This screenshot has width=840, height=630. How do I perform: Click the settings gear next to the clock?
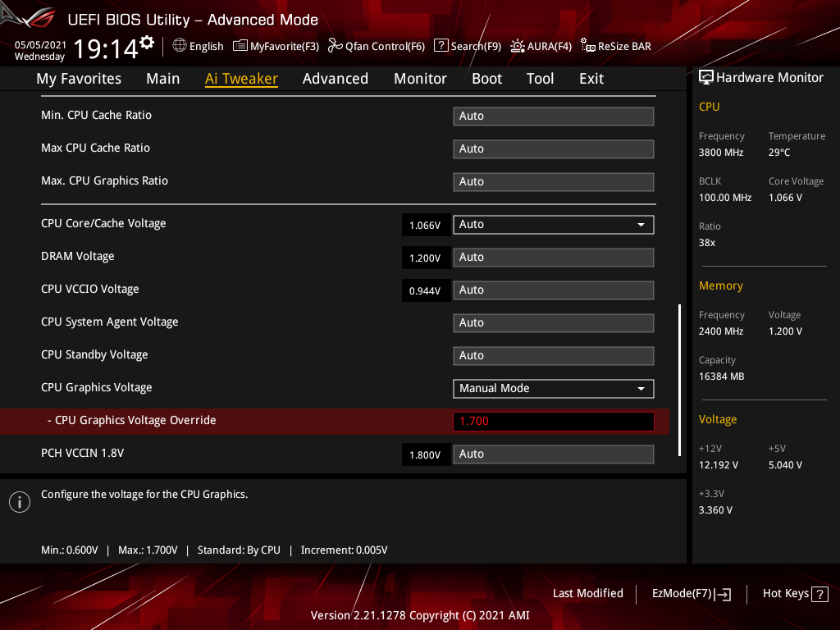[147, 43]
